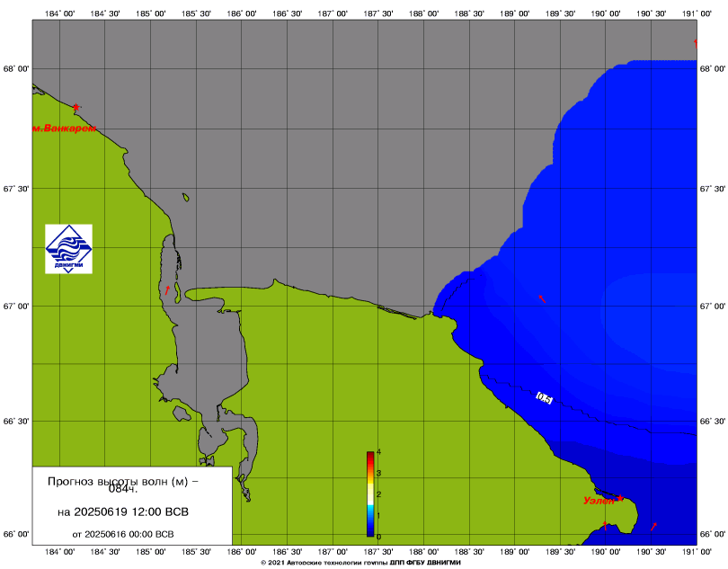
Task: Click the ДВНИГМИ diamond logo
Action: point(68,249)
